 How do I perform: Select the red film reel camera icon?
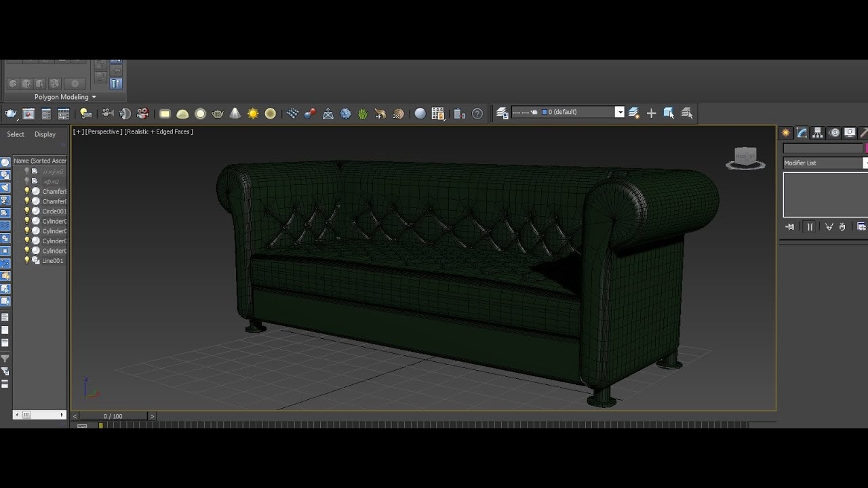tap(143, 114)
